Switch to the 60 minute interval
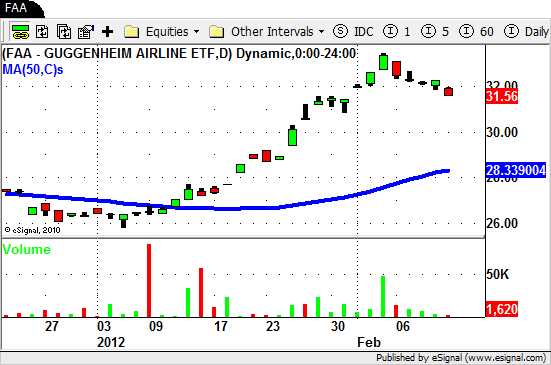This screenshot has width=551, height=365. (476, 32)
